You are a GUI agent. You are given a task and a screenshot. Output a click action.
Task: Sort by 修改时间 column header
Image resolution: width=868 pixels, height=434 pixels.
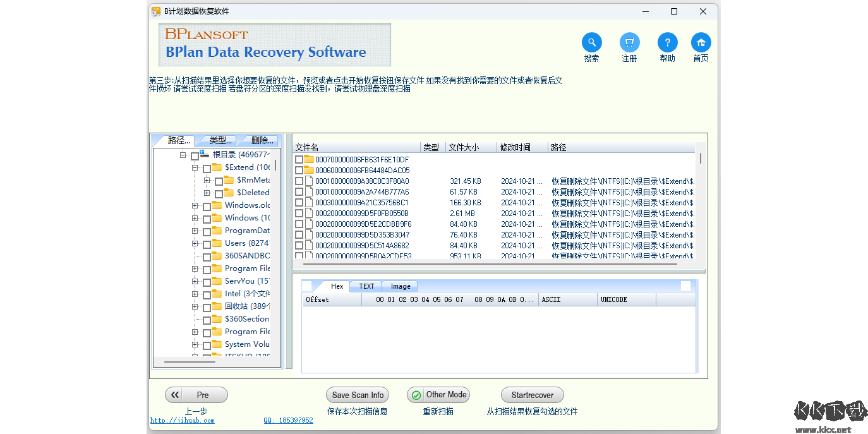pyautogui.click(x=522, y=147)
